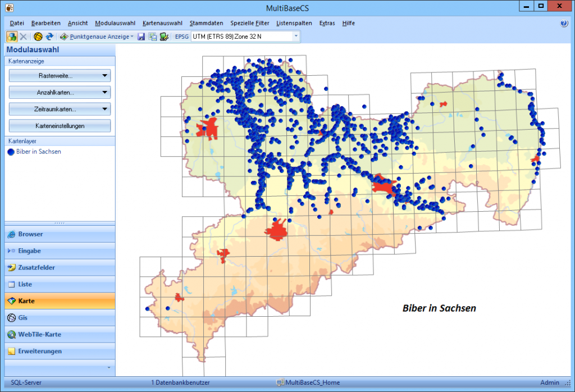Expand the Anzahlkarten dropdown
Image resolution: width=575 pixels, height=392 pixels.
(60, 93)
